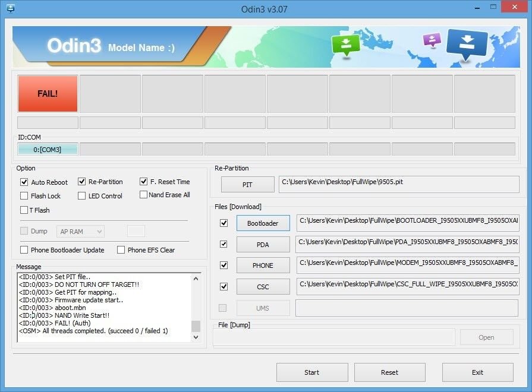Click the message log scrollbar thumb
The width and height of the screenshot is (532, 392).
click(x=196, y=326)
